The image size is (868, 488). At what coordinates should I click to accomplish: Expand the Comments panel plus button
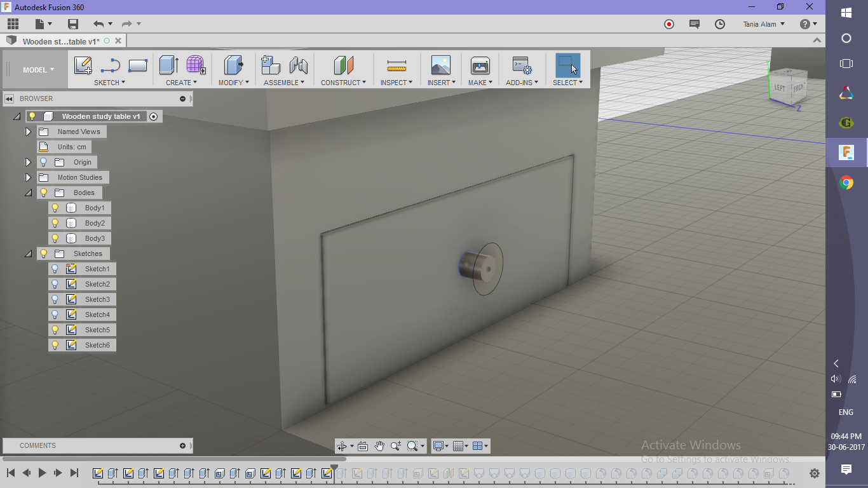pos(183,445)
